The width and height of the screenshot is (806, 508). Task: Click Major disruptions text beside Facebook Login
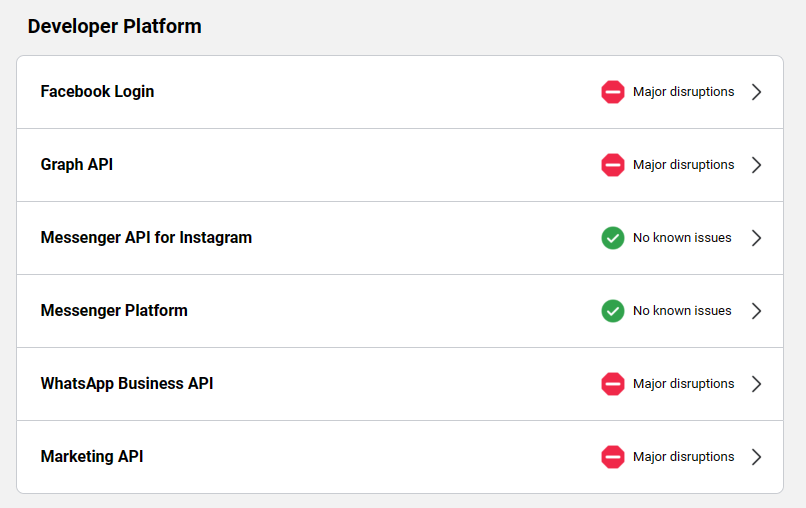[x=683, y=92]
